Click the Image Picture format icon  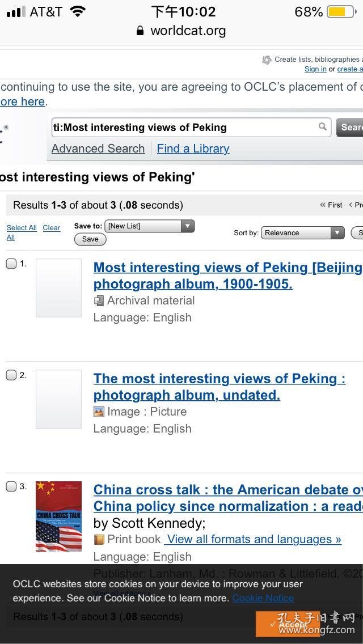pos(99,412)
